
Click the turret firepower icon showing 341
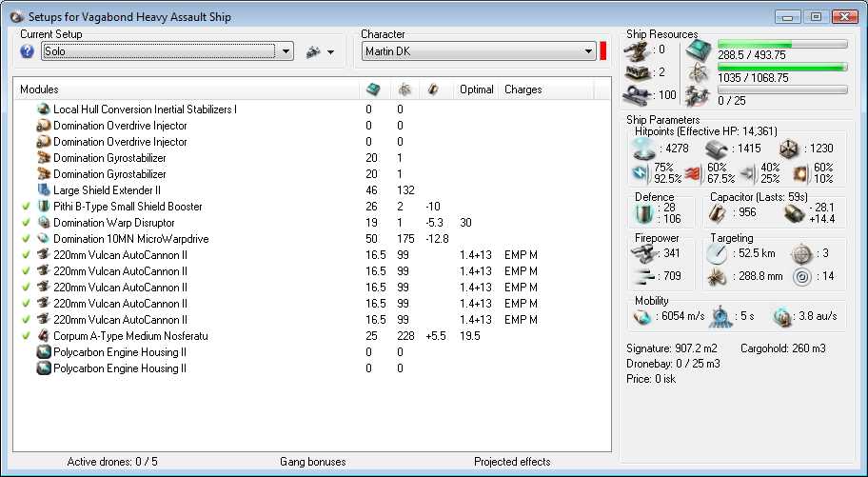[x=643, y=254]
